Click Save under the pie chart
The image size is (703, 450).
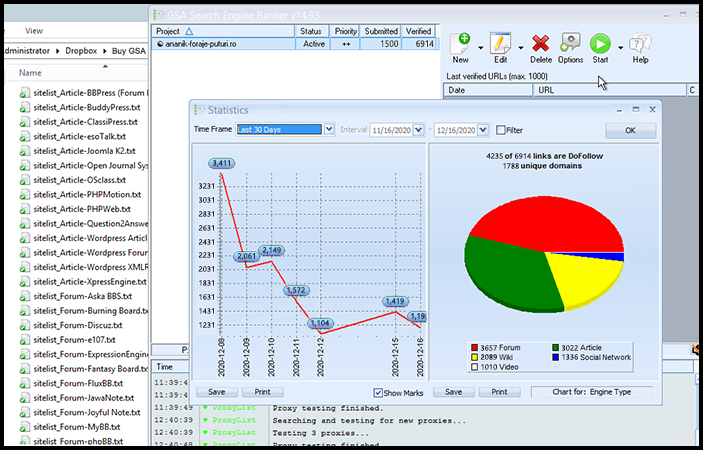(x=453, y=392)
